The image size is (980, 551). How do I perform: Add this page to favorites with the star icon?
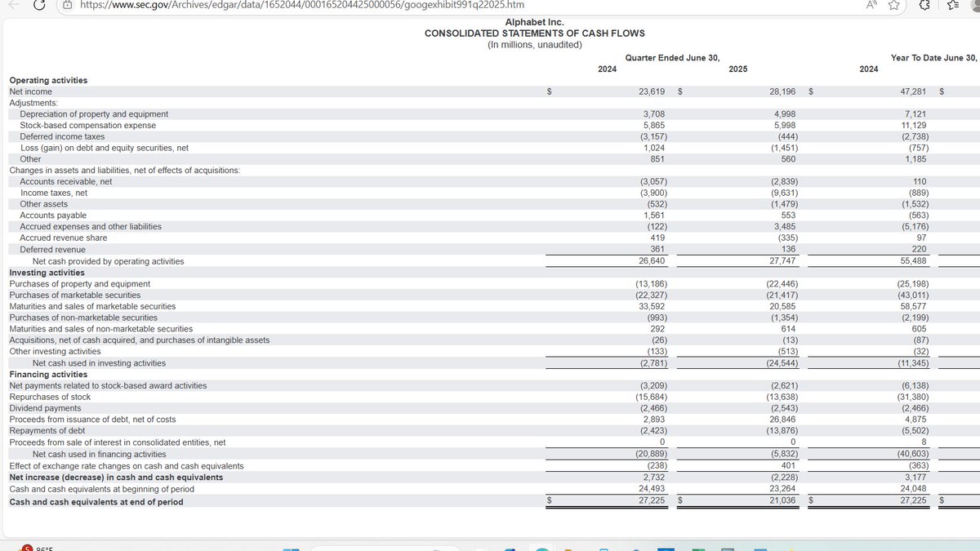click(894, 5)
